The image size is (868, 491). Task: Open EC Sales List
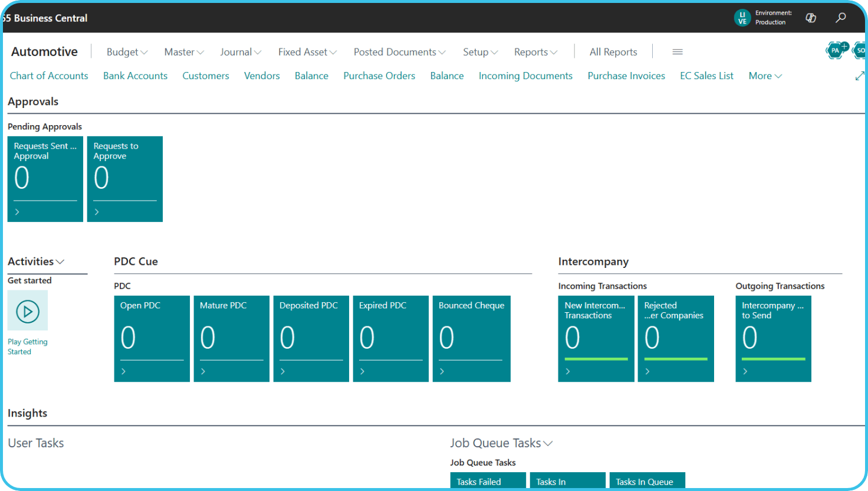pos(706,76)
